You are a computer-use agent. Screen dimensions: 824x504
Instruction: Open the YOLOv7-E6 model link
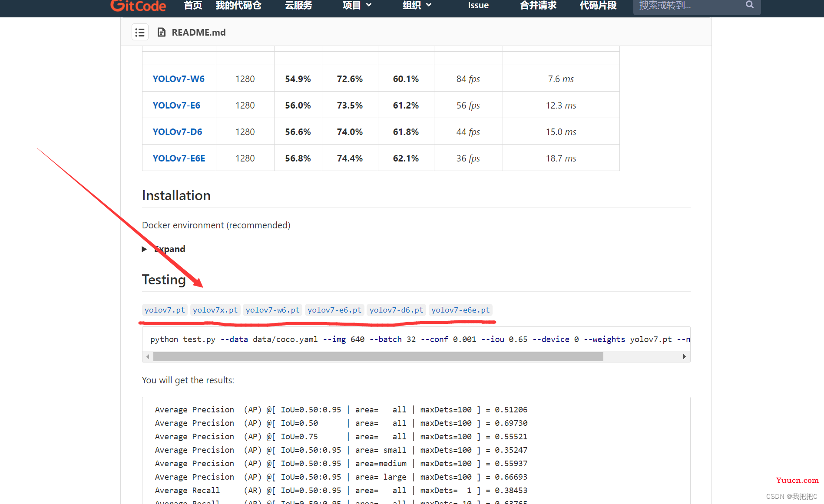[176, 105]
